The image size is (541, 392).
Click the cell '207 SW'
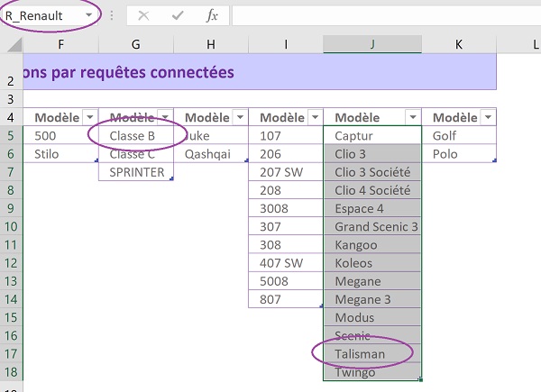pos(286,172)
